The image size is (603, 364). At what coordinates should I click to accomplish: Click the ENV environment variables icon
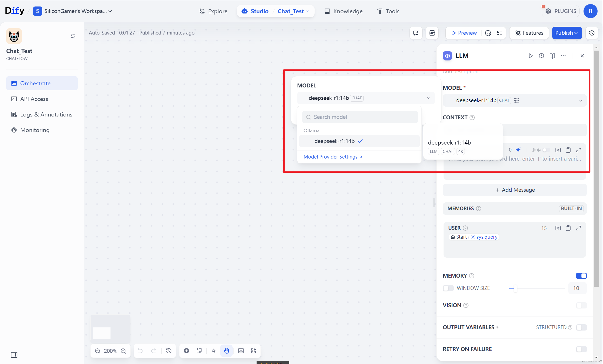[x=432, y=33]
